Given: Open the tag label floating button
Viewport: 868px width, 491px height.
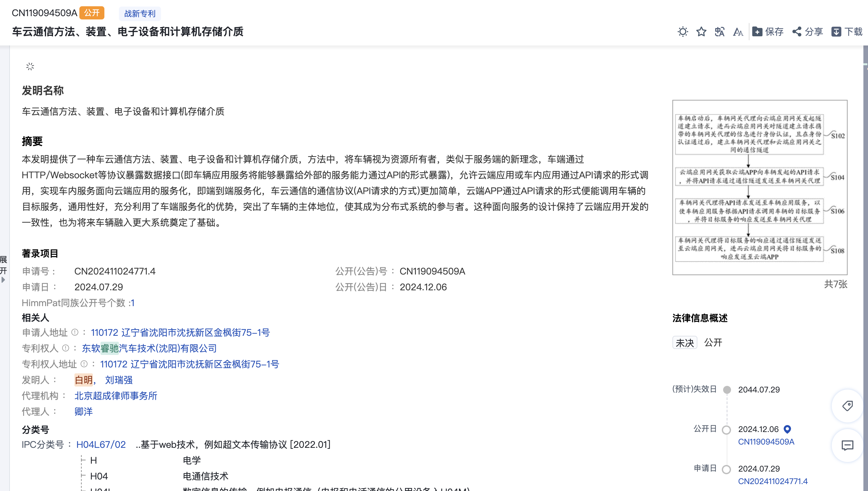Looking at the screenshot, I should pyautogui.click(x=848, y=406).
